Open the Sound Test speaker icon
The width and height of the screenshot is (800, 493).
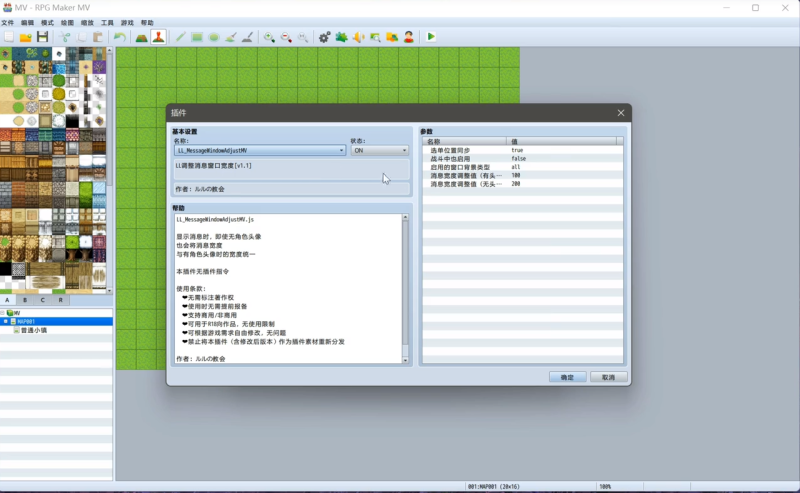(x=358, y=37)
